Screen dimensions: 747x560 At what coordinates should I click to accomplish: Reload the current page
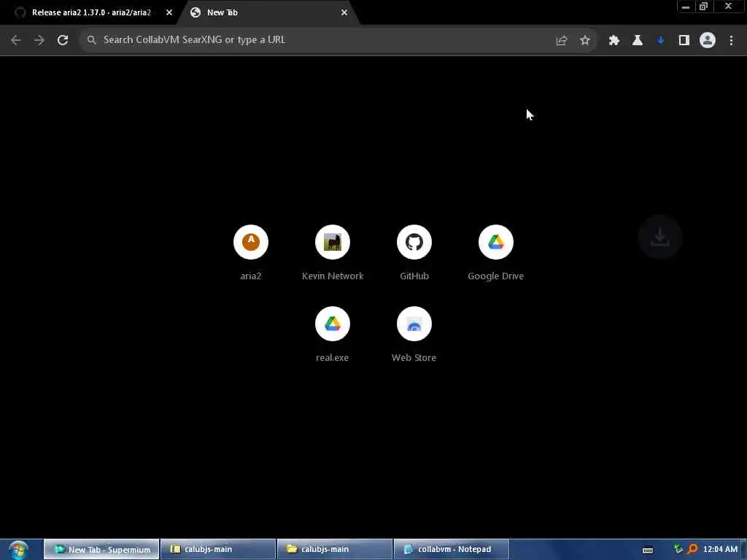tap(63, 40)
